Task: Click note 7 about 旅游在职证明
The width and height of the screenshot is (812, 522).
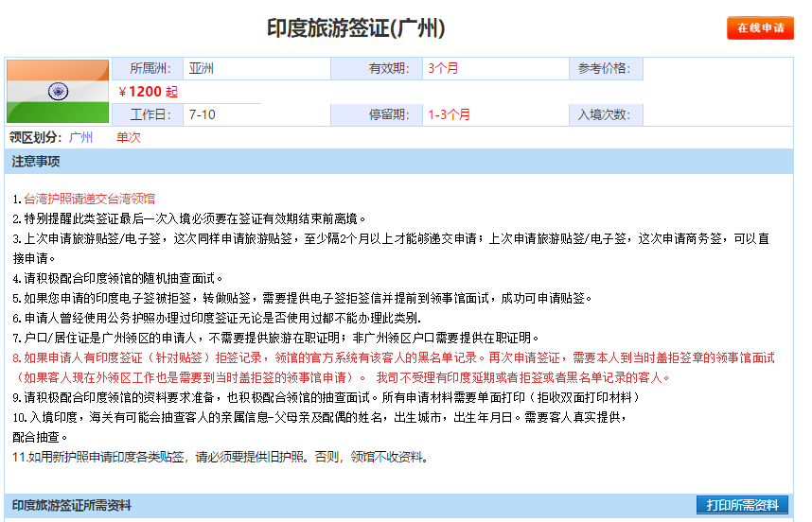Action: pos(276,338)
